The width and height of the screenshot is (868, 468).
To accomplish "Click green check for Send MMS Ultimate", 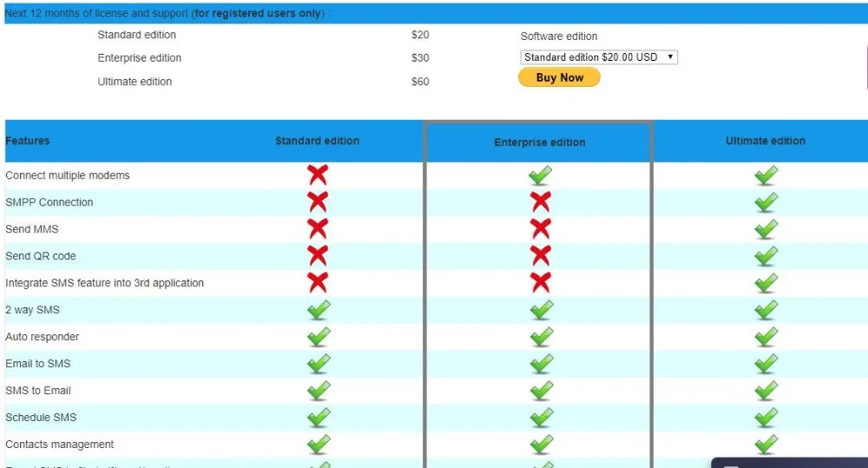I will pyautogui.click(x=766, y=228).
